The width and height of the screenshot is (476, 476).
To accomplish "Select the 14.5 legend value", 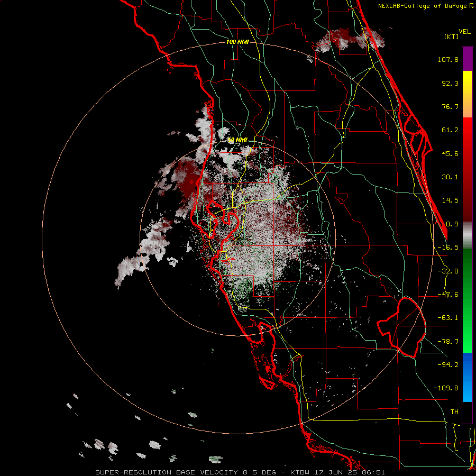I will [x=450, y=200].
